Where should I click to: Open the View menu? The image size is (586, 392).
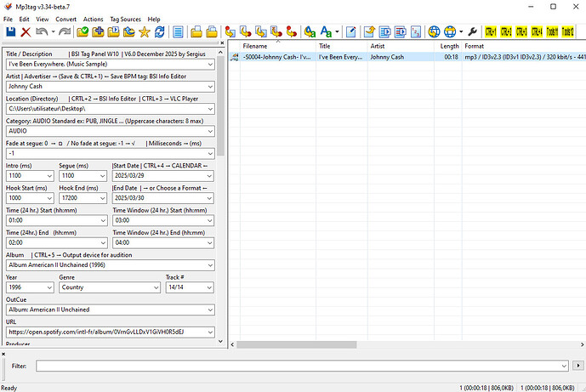[43, 19]
